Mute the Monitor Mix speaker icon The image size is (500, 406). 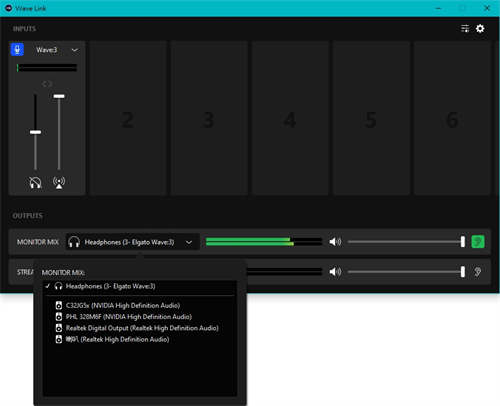pyautogui.click(x=335, y=242)
